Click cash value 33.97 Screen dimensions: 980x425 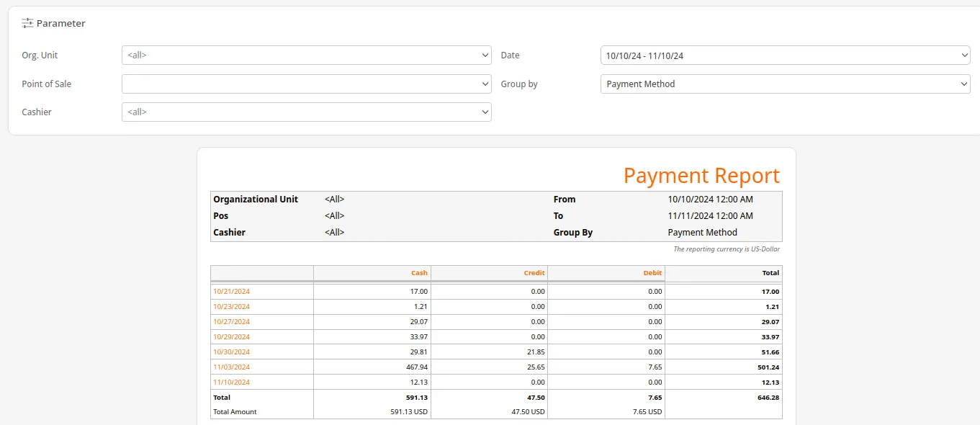[418, 337]
